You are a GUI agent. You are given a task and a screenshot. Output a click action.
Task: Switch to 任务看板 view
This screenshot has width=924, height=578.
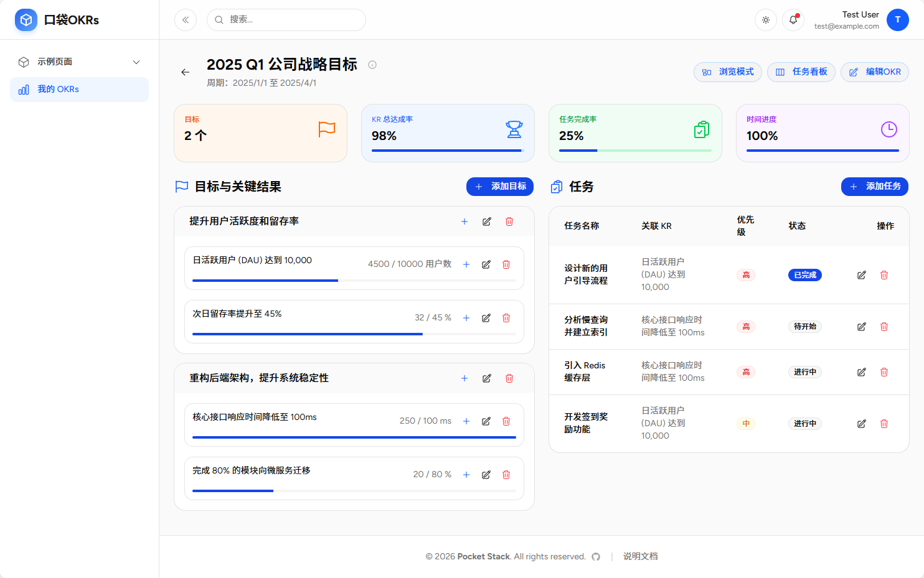(x=801, y=72)
